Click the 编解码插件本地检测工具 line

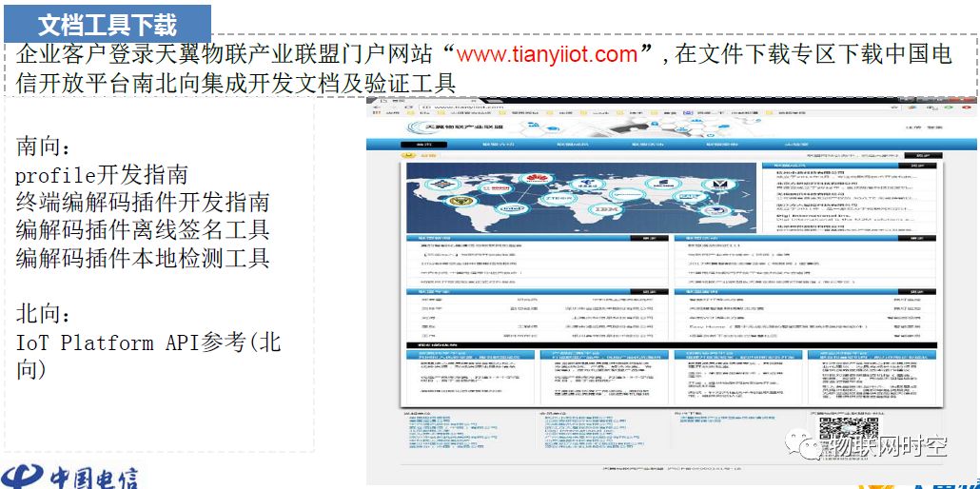[x=143, y=258]
